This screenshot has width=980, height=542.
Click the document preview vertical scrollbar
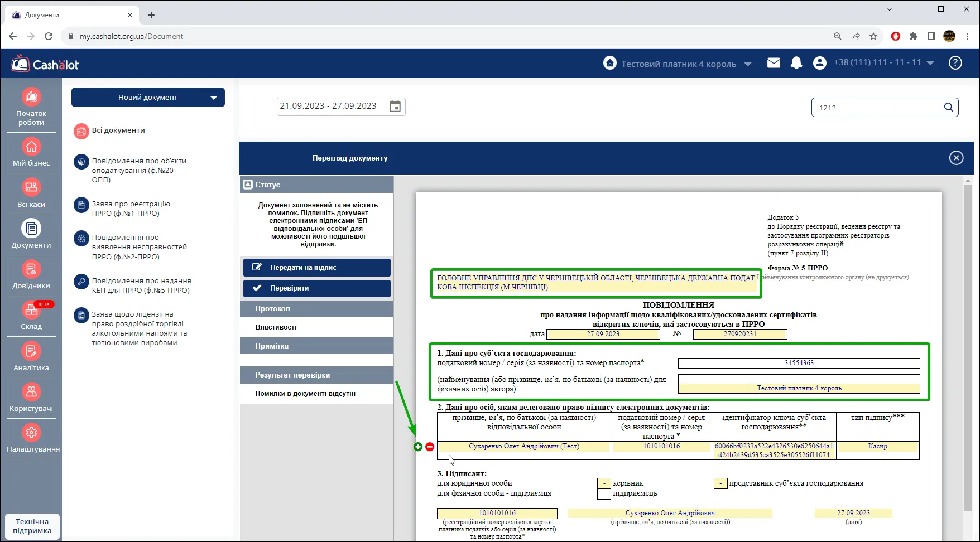click(968, 346)
